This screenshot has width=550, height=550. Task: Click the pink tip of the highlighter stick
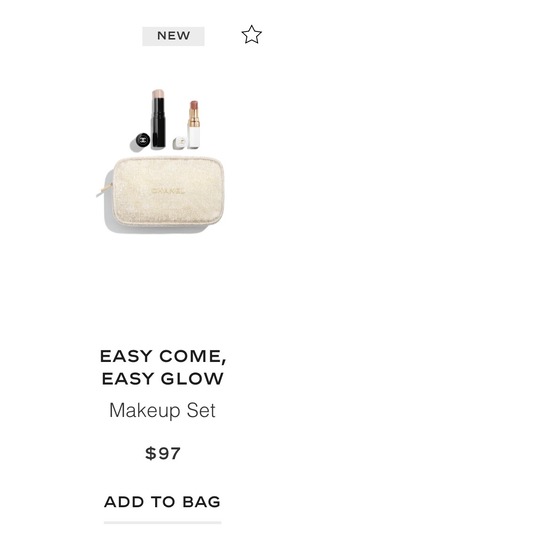pos(158,94)
